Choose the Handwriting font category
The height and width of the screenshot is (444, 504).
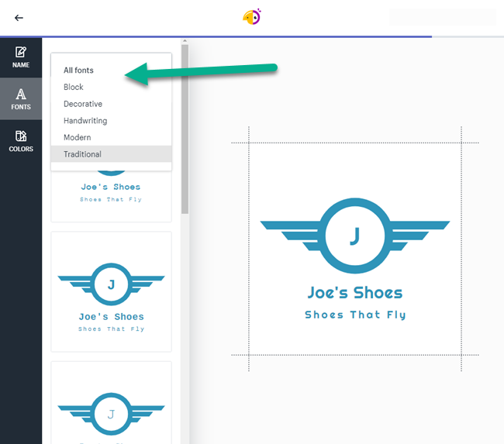tap(85, 121)
